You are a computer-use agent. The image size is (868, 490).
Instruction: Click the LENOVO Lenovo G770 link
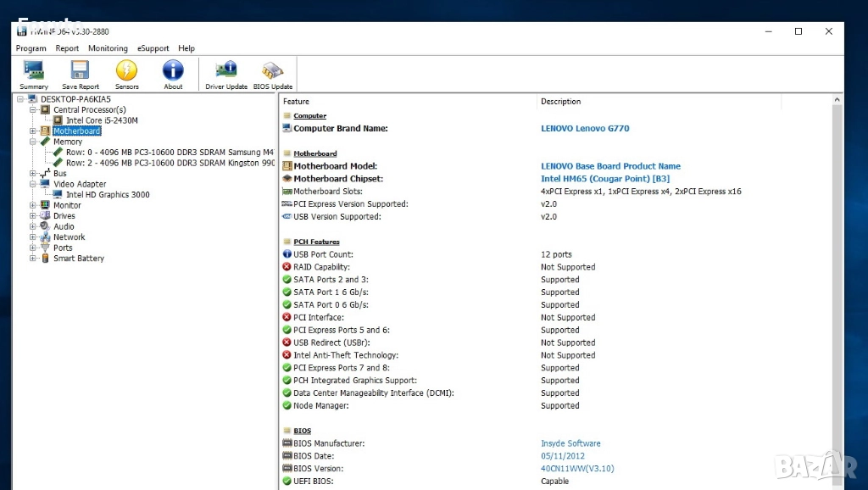pos(585,129)
